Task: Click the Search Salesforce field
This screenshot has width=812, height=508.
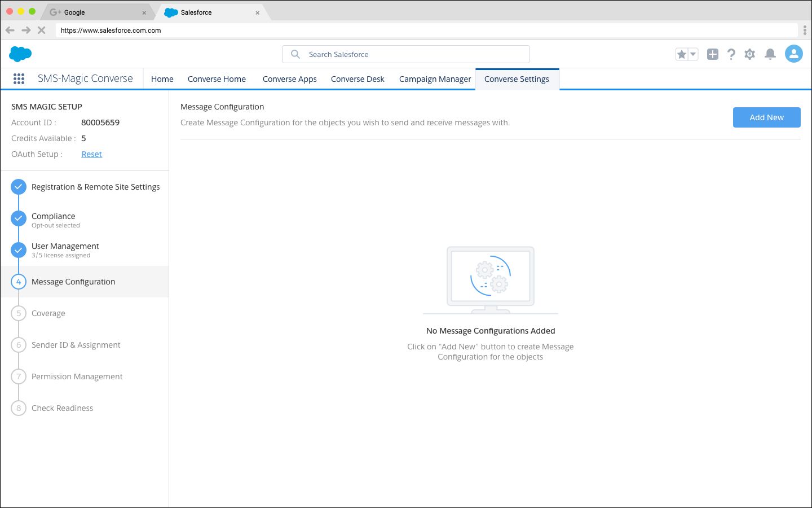Action: [406, 54]
